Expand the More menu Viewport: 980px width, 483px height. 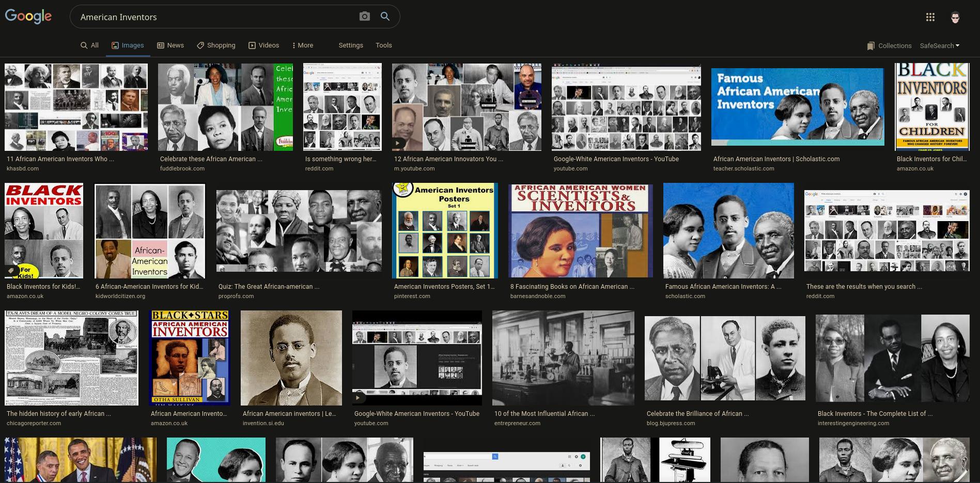303,45
